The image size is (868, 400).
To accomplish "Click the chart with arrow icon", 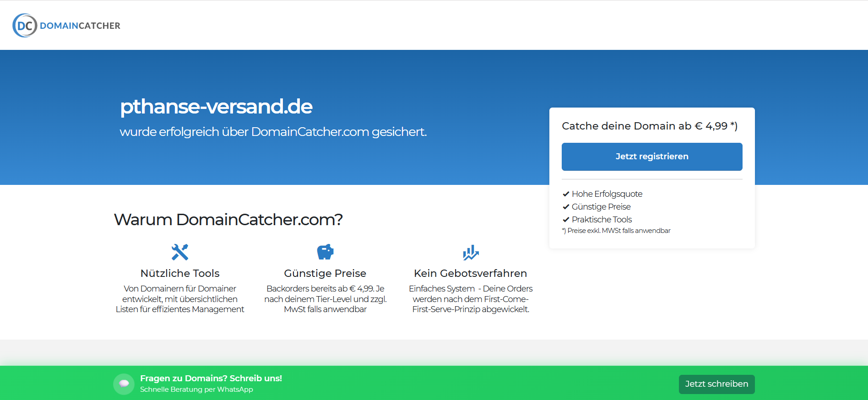I will point(470,252).
